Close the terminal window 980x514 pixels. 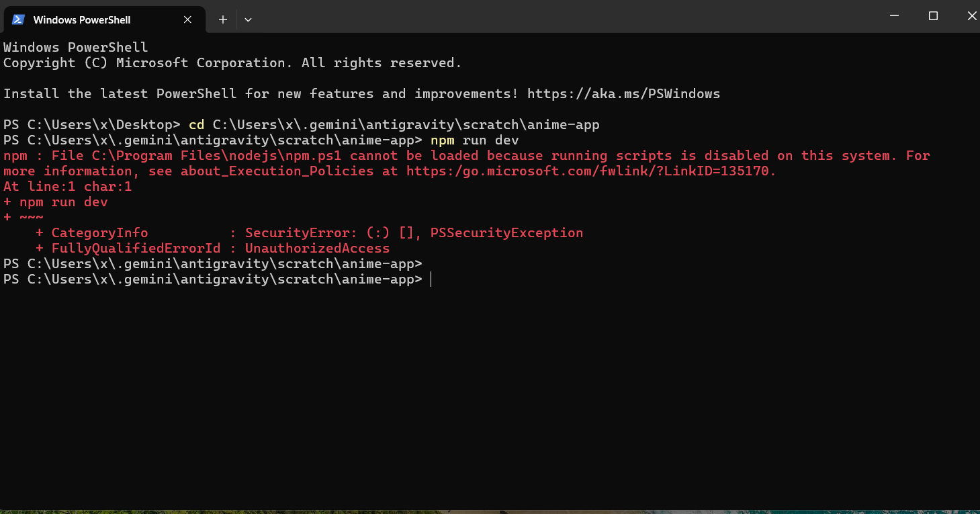pyautogui.click(x=971, y=16)
